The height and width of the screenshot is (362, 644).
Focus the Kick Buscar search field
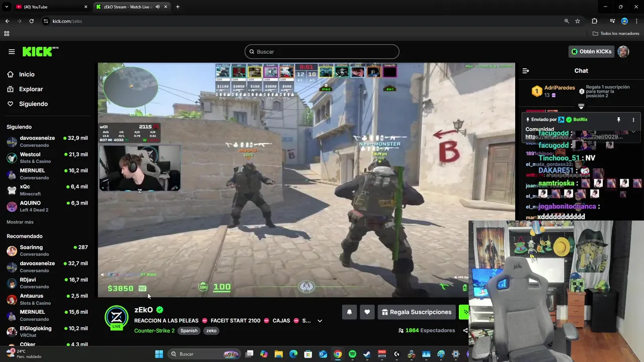pos(322,52)
